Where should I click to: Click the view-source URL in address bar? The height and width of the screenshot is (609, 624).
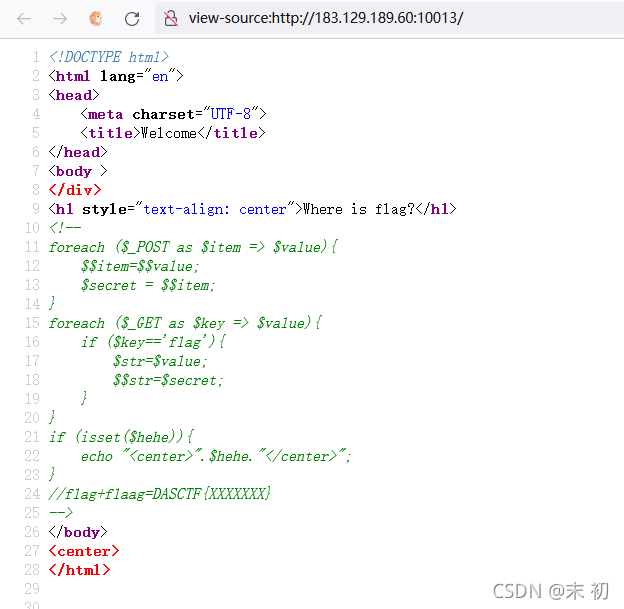coord(326,18)
